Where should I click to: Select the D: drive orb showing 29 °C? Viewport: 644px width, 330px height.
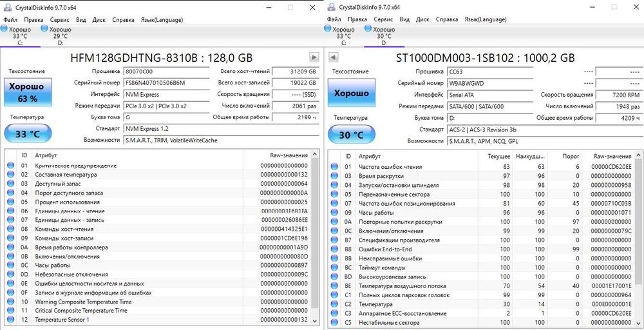tap(44, 29)
